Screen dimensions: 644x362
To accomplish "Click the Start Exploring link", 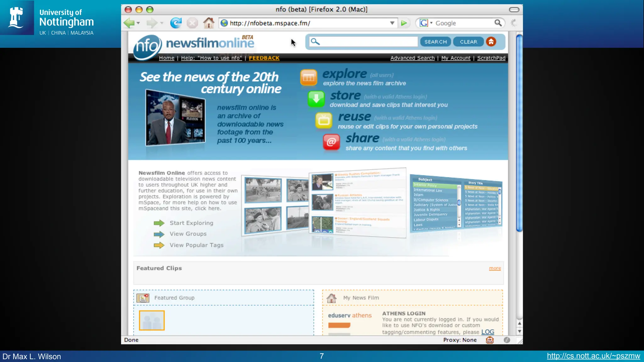I will (191, 223).
